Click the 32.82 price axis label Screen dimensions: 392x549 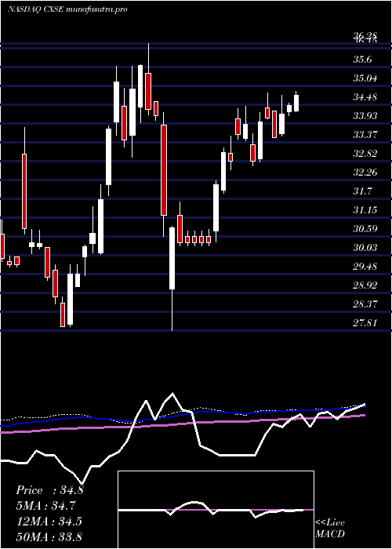pyautogui.click(x=365, y=154)
